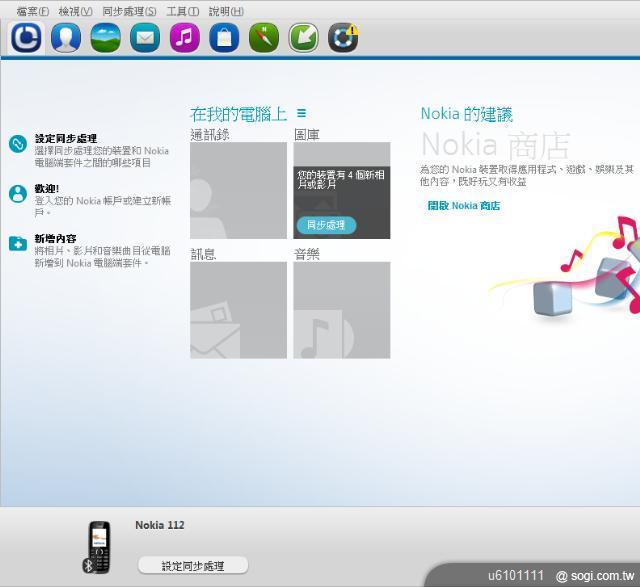
Task: Open the 檔案 (File) menu
Action: pyautogui.click(x=32, y=11)
